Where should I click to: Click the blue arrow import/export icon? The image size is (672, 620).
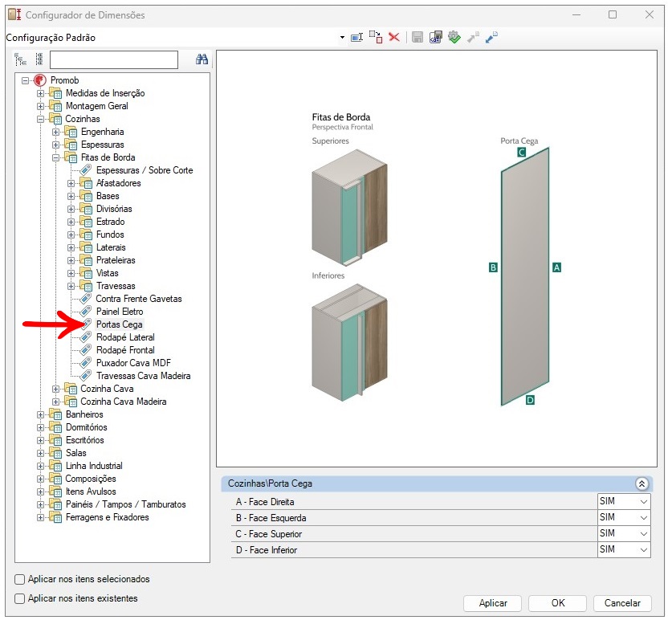[491, 38]
